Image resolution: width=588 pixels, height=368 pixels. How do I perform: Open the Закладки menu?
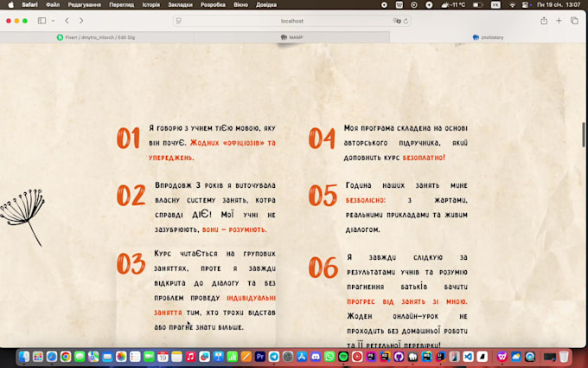pos(180,5)
